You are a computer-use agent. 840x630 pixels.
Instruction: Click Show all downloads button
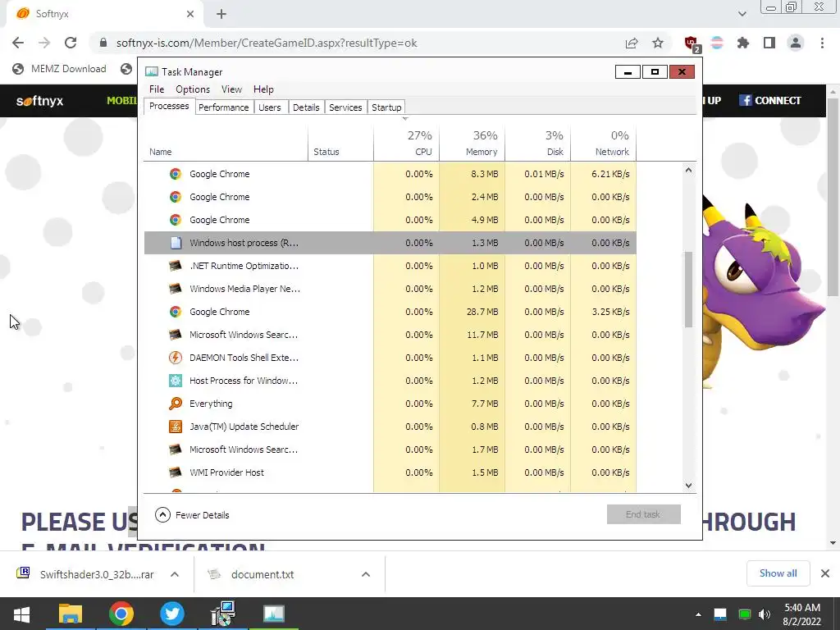pyautogui.click(x=778, y=573)
